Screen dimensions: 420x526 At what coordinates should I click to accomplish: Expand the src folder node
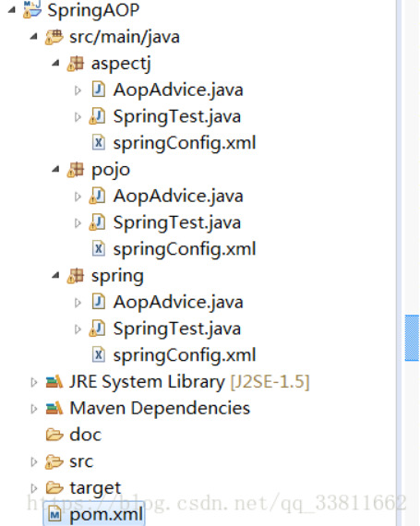pyautogui.click(x=34, y=461)
